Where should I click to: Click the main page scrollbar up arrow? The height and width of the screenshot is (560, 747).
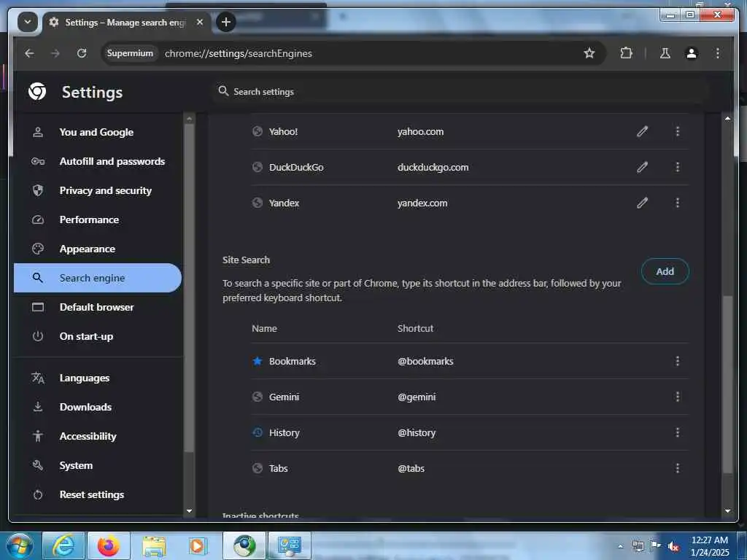point(727,118)
